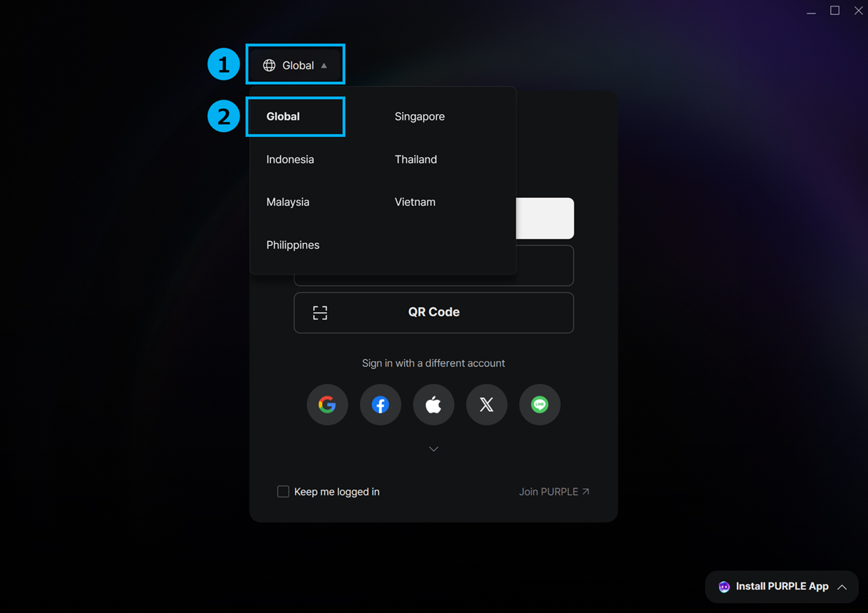Click the QR scan frame icon

tap(320, 312)
